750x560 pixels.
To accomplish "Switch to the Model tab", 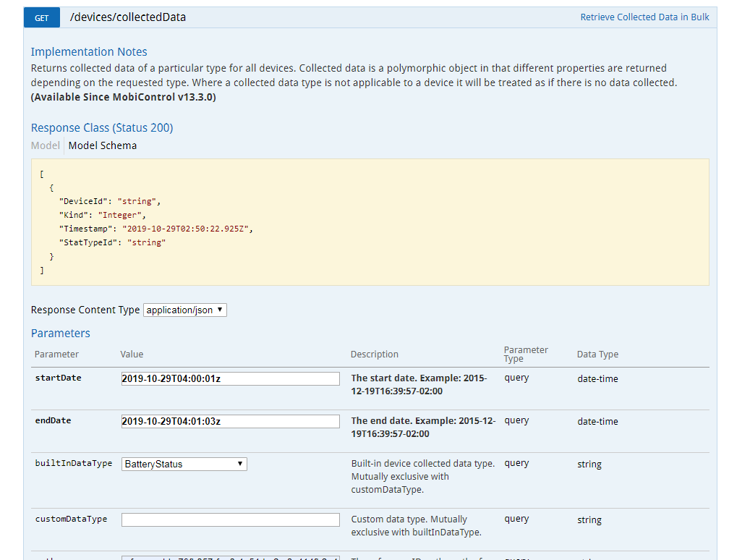I will click(45, 145).
